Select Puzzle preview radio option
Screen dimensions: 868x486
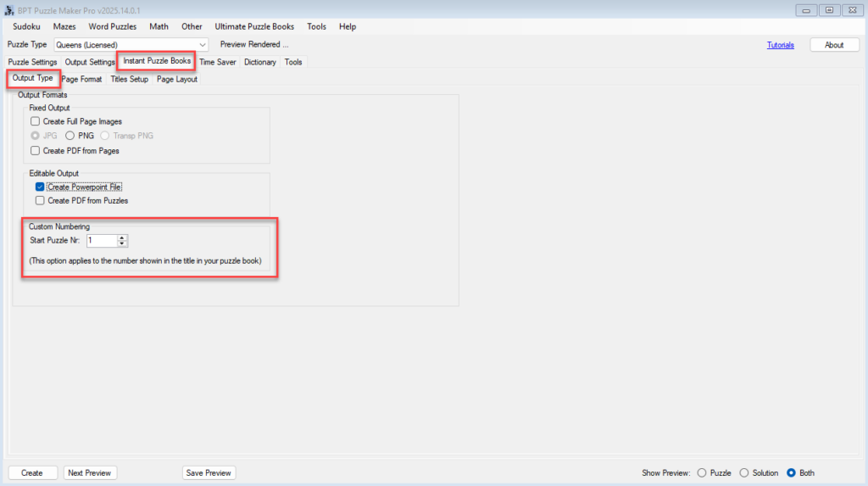701,473
